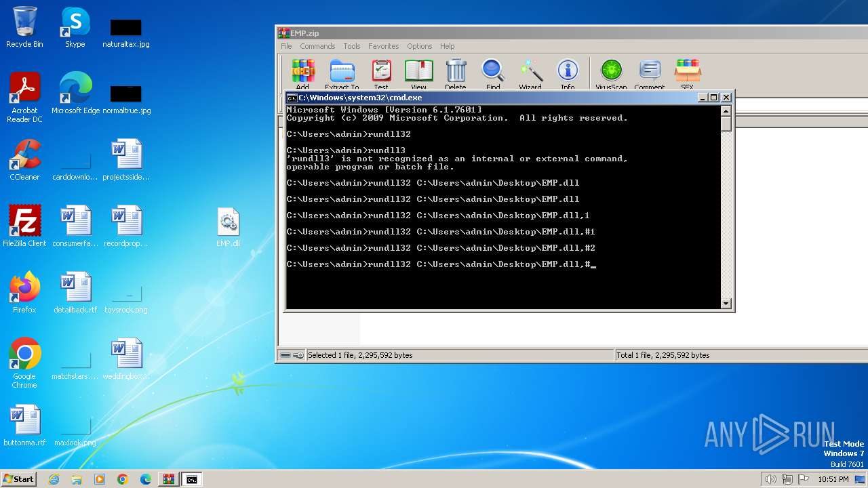This screenshot has width=868, height=488.
Task: Select the FileZilla Client desktop icon
Action: click(24, 226)
